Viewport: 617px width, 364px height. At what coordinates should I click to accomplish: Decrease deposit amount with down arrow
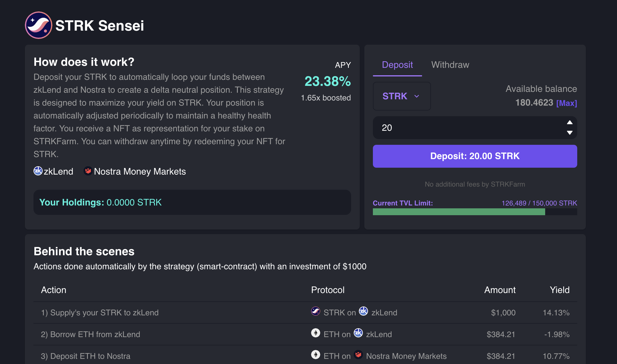pos(570,133)
